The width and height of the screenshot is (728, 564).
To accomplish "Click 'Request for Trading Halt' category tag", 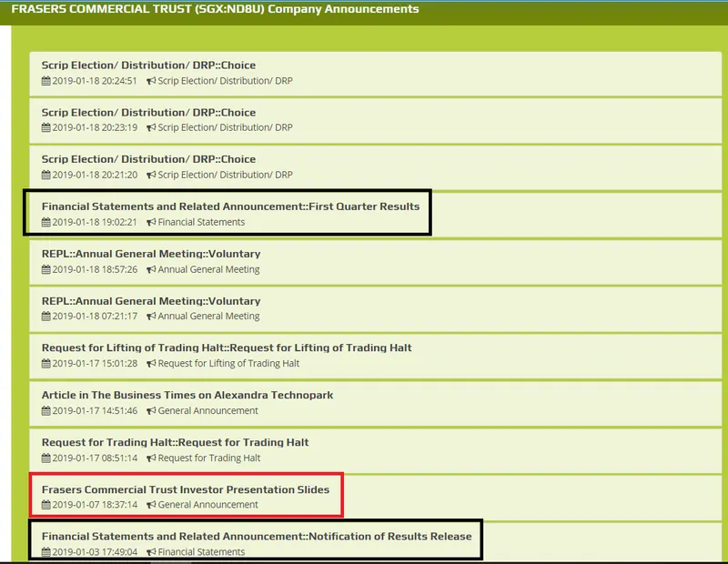I will coord(209,458).
